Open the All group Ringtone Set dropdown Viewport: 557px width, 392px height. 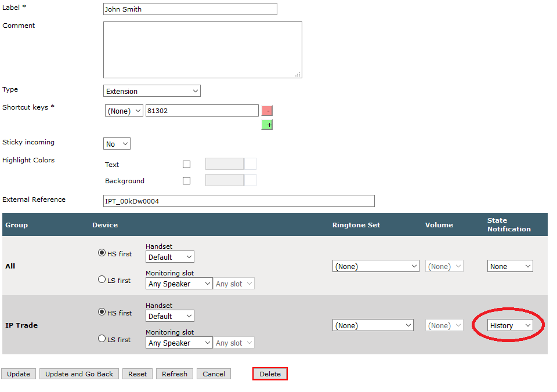(x=376, y=266)
